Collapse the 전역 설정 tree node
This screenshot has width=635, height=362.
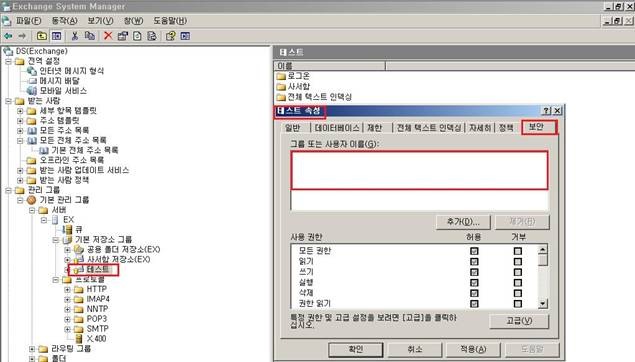[8, 61]
